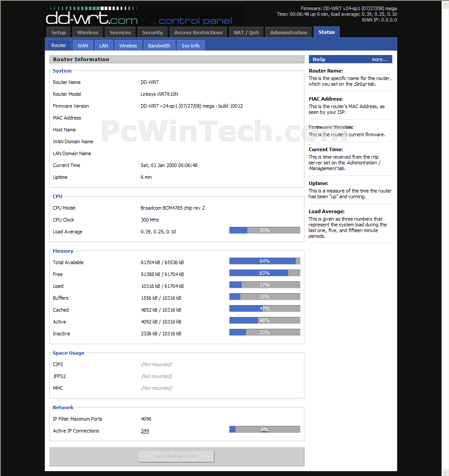Click the Active memory 40% bar
Viewport: 449px width, 476px height.
click(264, 320)
